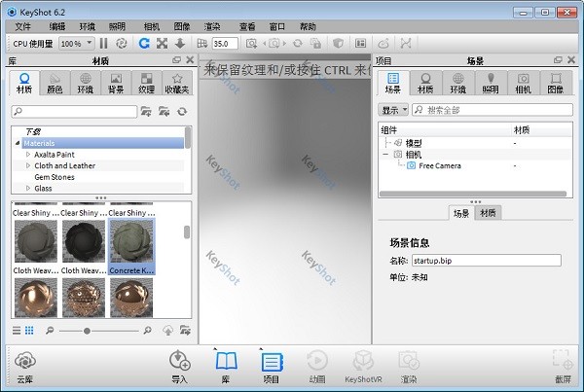Click the shield-shaped toolbar icon
Image resolution: width=584 pixels, height=392 pixels.
click(338, 44)
